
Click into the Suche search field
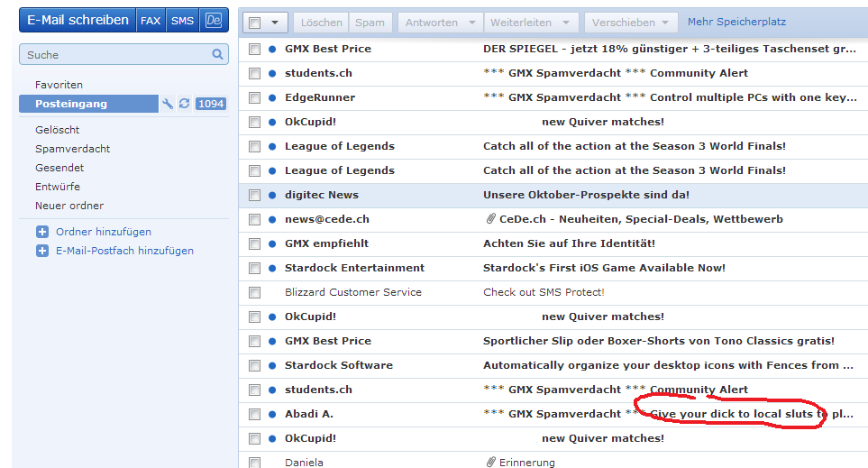click(x=116, y=54)
